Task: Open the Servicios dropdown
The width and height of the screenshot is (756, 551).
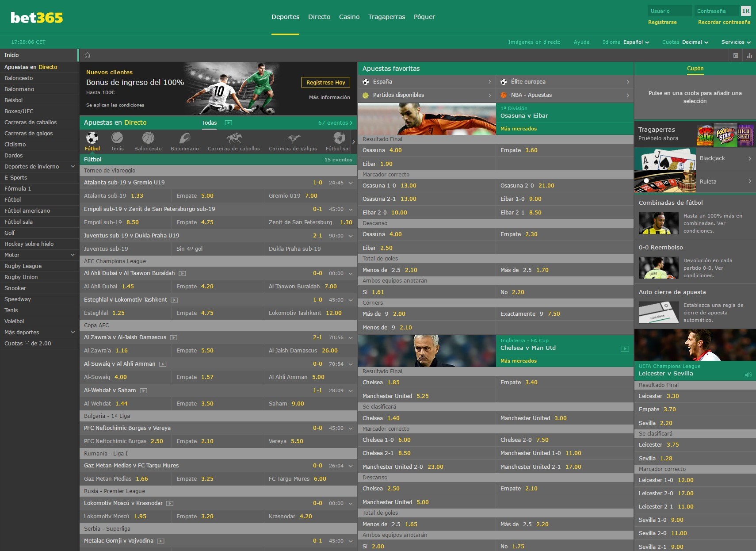Action: point(736,42)
